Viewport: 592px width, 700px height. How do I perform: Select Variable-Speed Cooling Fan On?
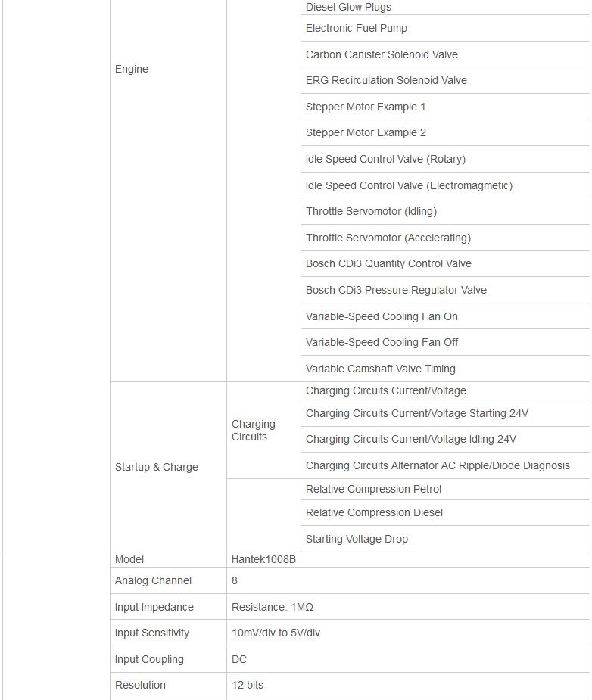382,317
